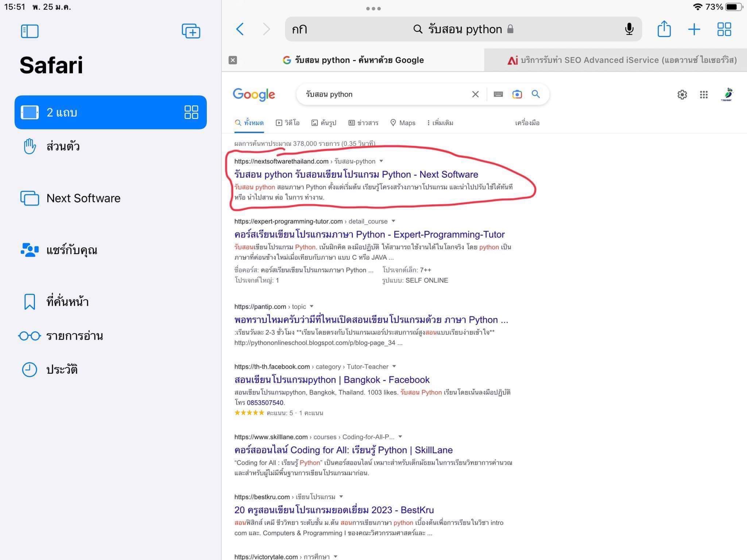This screenshot has height=560, width=747.
Task: Open the Google apps grid
Action: coord(704,95)
